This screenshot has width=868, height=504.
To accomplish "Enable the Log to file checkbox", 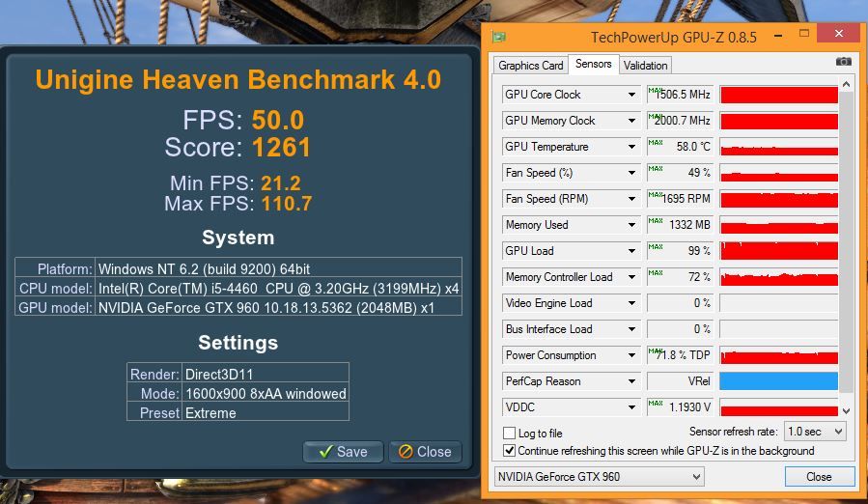I will click(509, 434).
